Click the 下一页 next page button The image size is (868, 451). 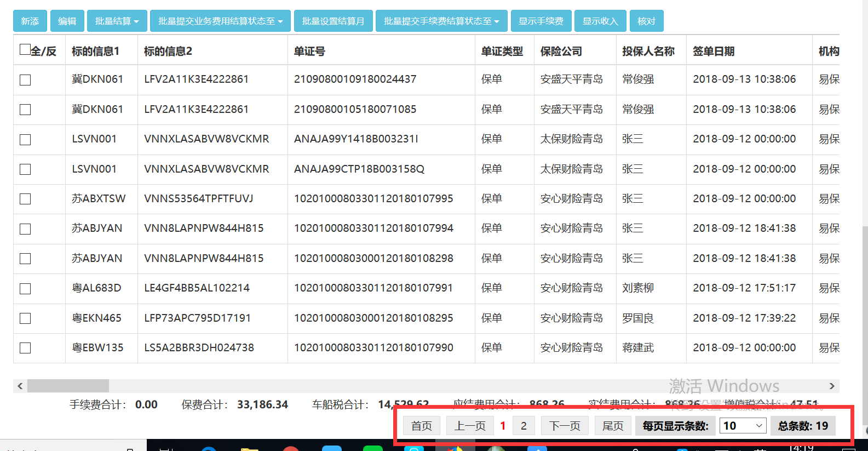[x=565, y=426]
